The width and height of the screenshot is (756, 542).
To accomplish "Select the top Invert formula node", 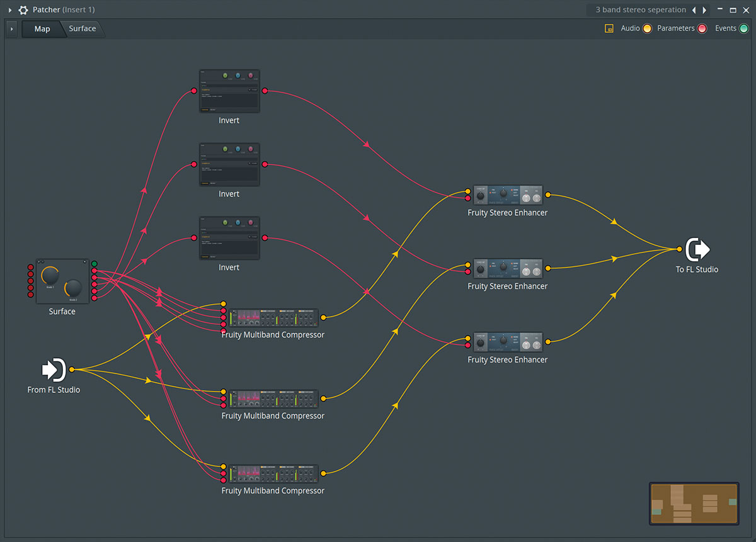I will (x=229, y=91).
